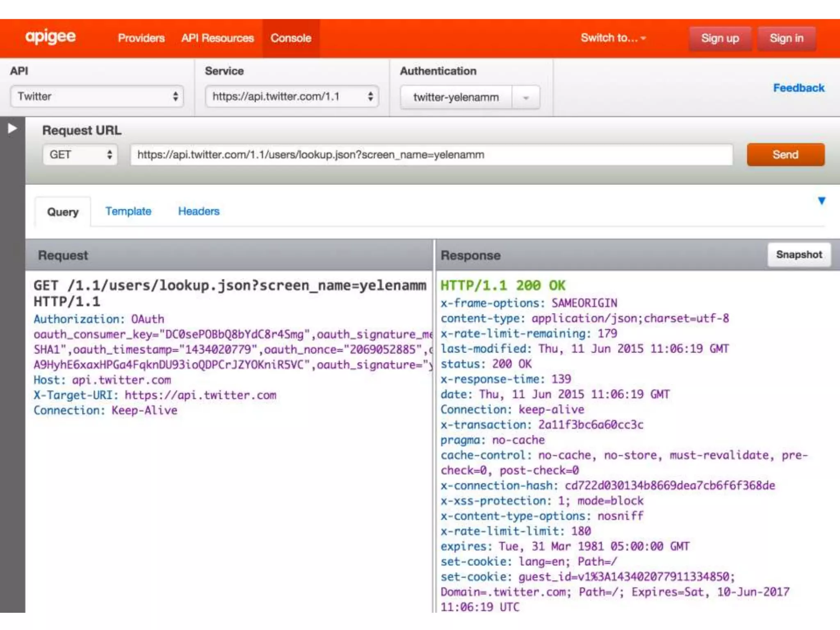Click the Snapshot button
Viewport: 840px width, 630px height.
[799, 255]
